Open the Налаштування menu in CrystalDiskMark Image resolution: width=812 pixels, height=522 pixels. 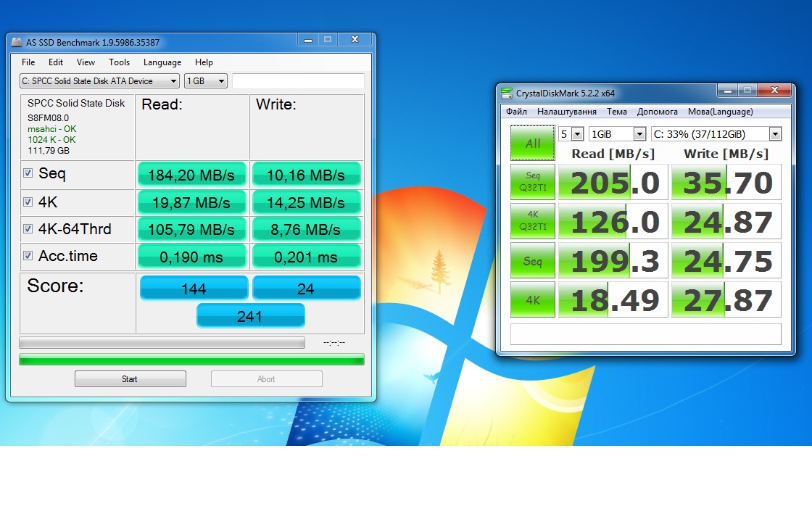pos(566,112)
